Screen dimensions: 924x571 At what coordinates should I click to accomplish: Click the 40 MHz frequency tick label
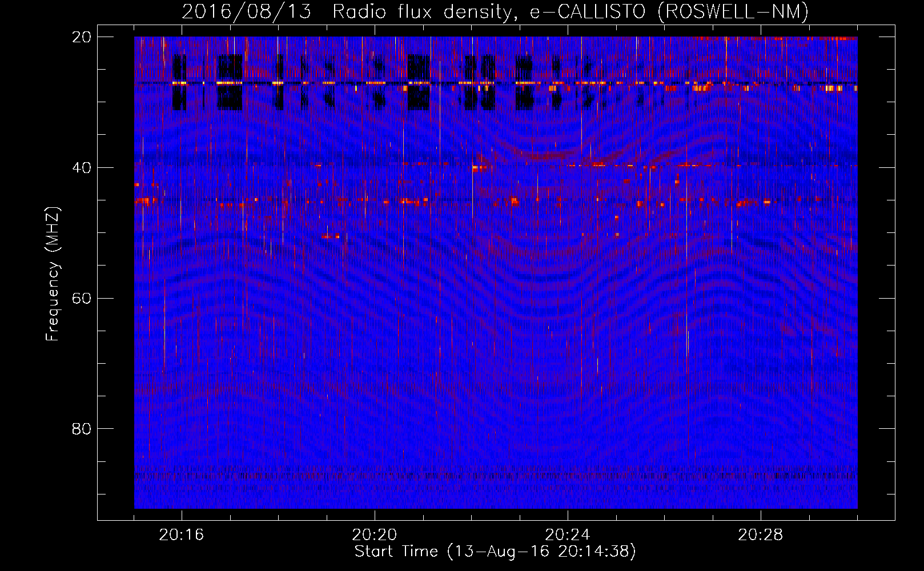point(82,168)
